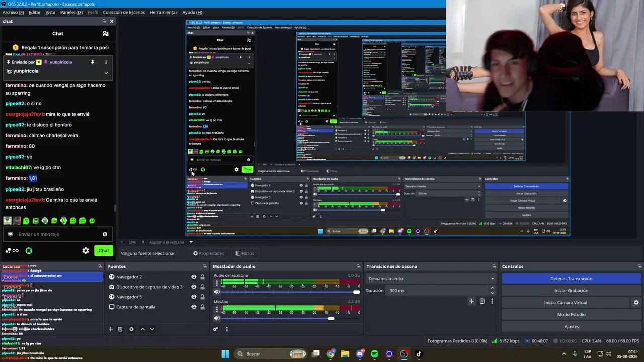644x362 pixels.
Task: Unpin the yunpiricola pinned message
Action: pos(92,62)
